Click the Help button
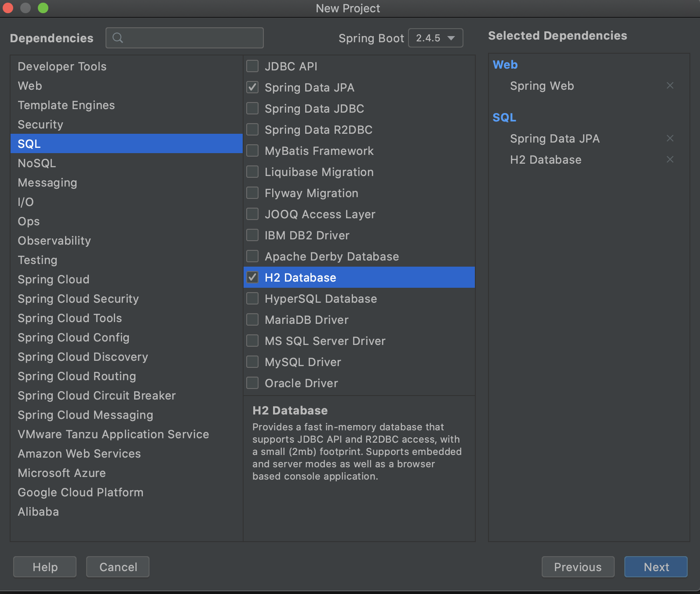 45,567
